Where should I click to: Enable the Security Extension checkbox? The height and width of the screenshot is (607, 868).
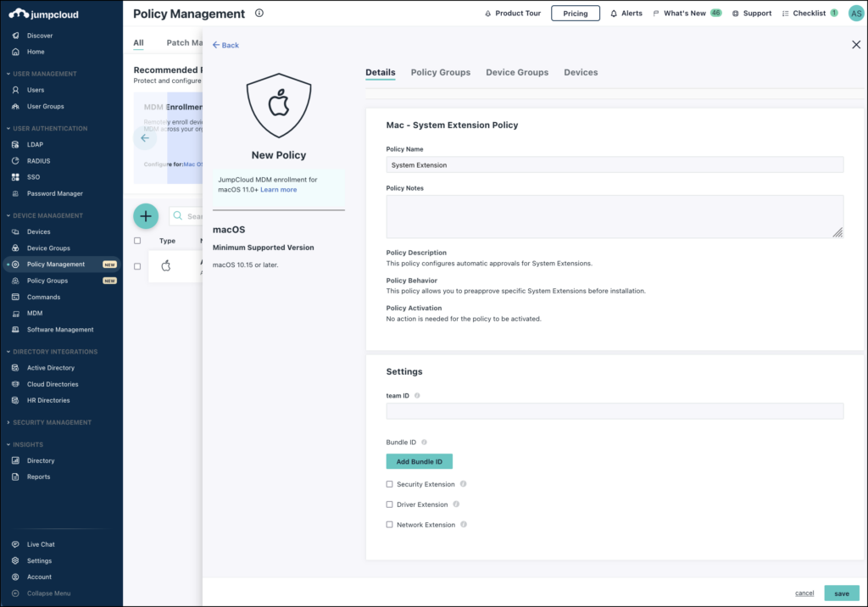[389, 484]
